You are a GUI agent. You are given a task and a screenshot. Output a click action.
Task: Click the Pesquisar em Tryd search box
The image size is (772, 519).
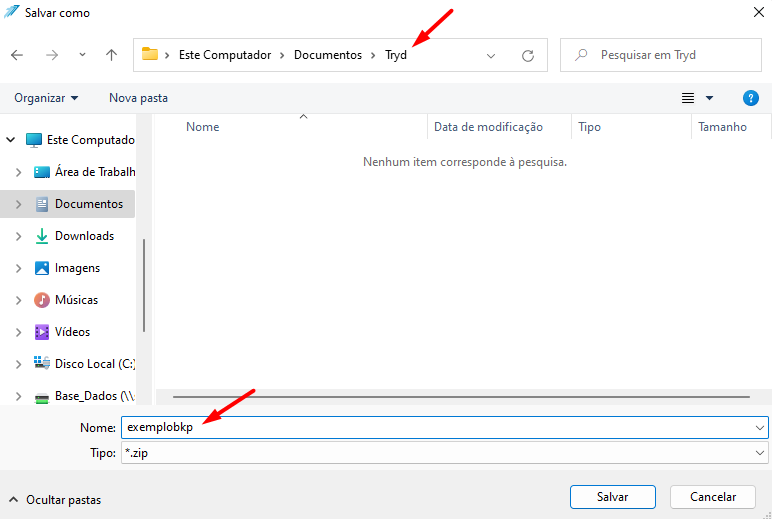(661, 55)
